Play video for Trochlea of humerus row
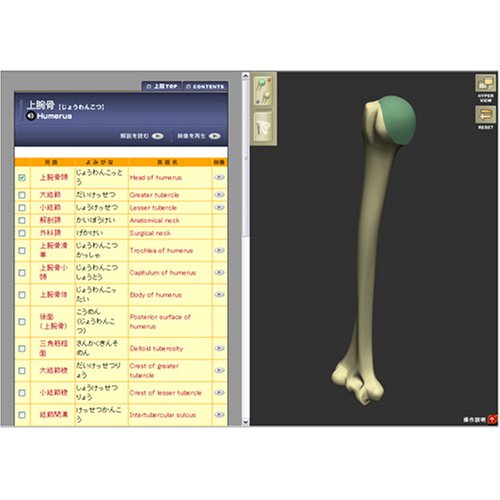The height and width of the screenshot is (500, 500). (x=219, y=250)
